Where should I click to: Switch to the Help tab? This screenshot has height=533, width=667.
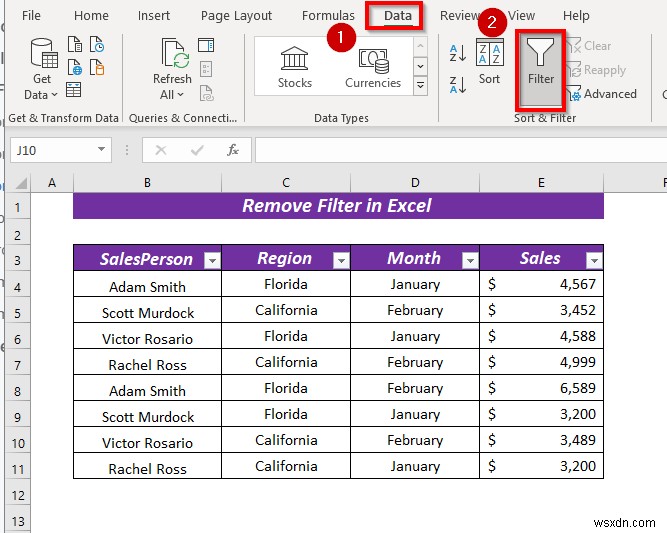[576, 16]
